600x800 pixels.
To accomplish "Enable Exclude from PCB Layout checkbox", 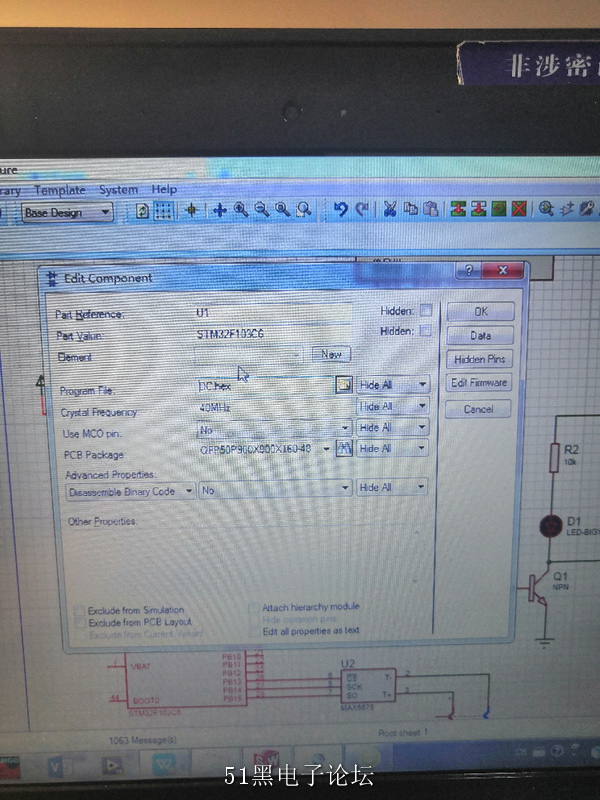I will pos(80,622).
